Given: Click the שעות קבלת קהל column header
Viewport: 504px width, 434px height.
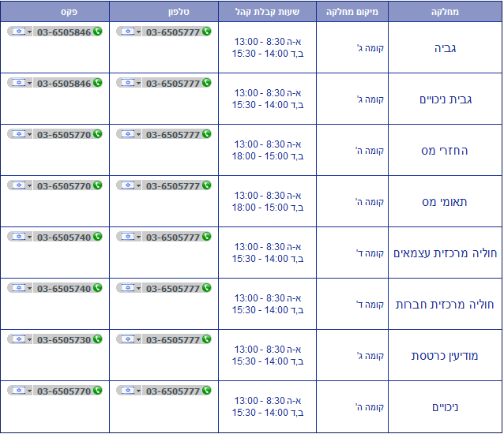Looking at the screenshot, I should coord(266,13).
